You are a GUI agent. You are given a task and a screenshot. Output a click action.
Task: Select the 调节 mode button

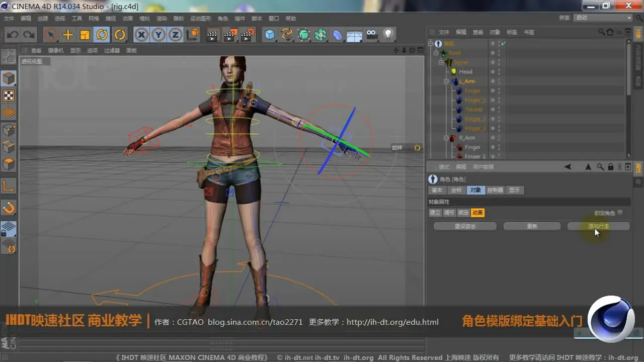click(449, 213)
